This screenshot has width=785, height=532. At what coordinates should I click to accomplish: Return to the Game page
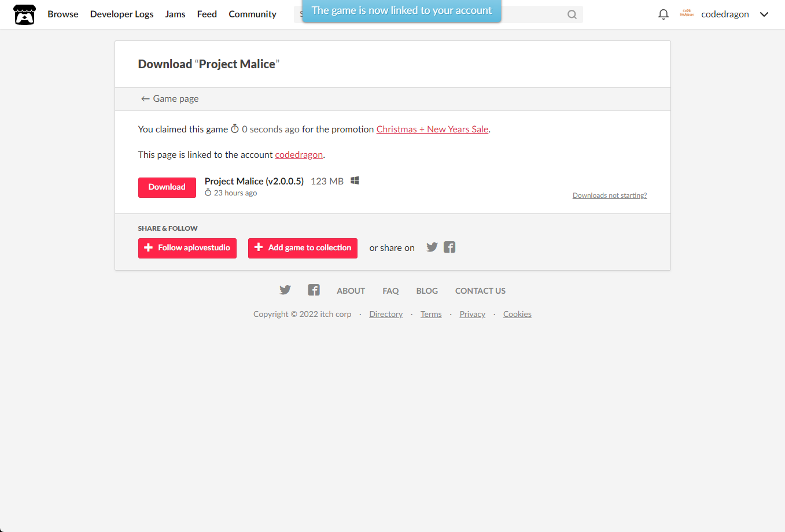(170, 99)
